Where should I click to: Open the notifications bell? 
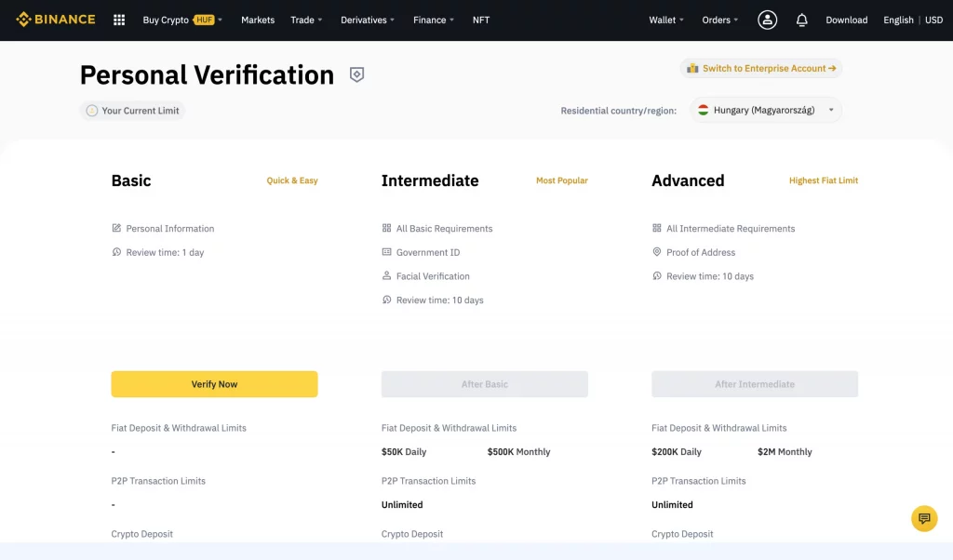[x=801, y=20]
